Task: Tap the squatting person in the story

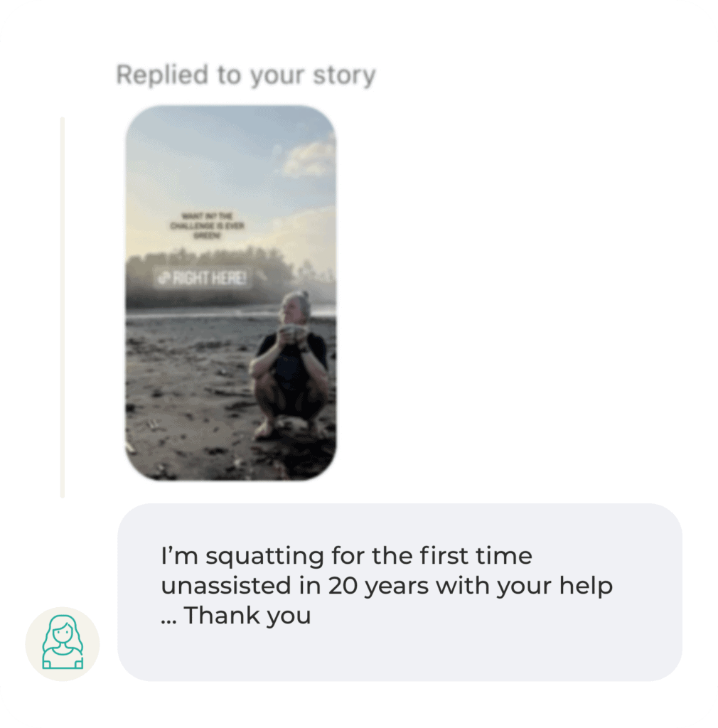Action: [x=290, y=365]
